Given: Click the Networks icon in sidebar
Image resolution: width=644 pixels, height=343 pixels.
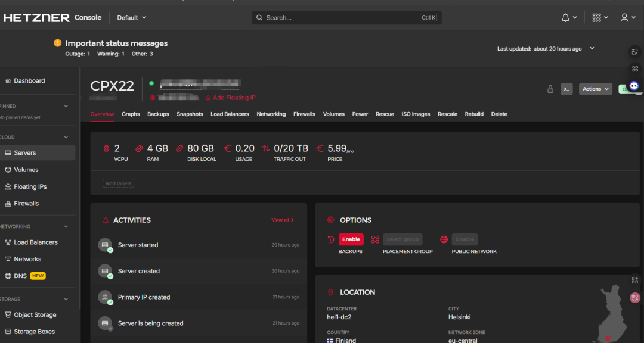Looking at the screenshot, I should [8, 259].
